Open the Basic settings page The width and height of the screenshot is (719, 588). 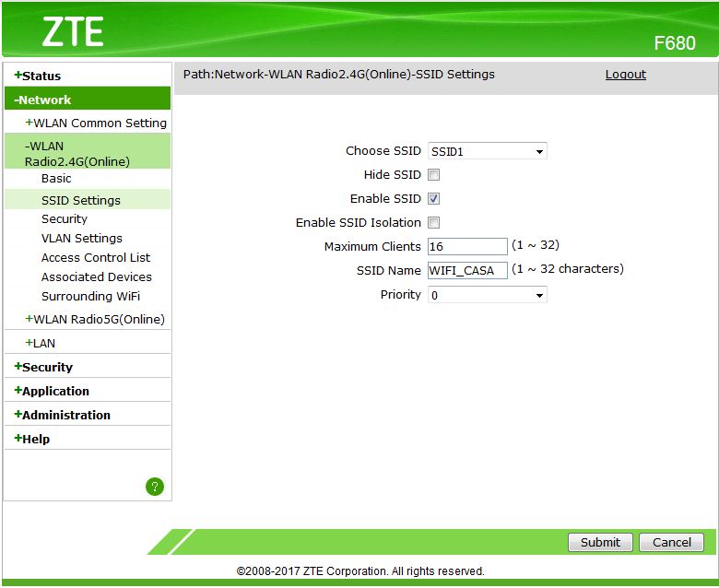coord(56,178)
